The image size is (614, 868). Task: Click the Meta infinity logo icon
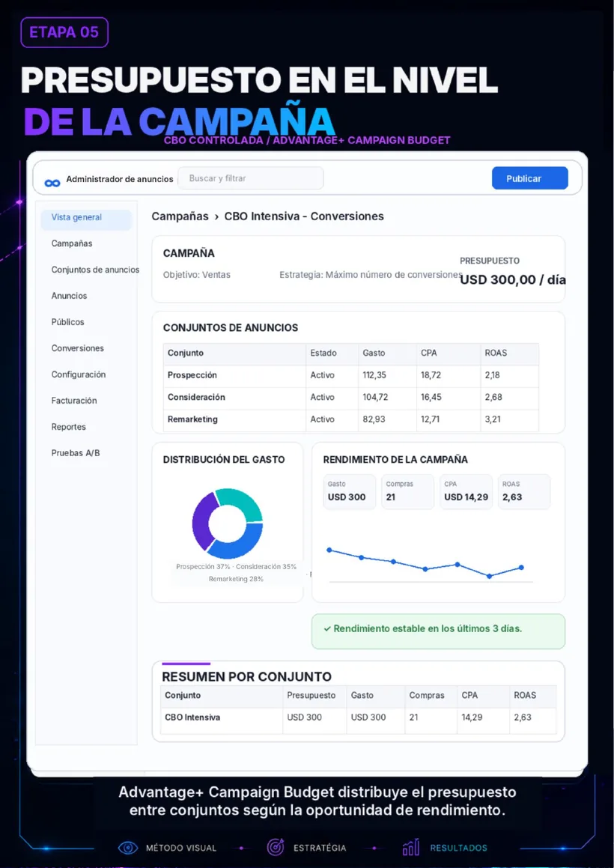52,183
